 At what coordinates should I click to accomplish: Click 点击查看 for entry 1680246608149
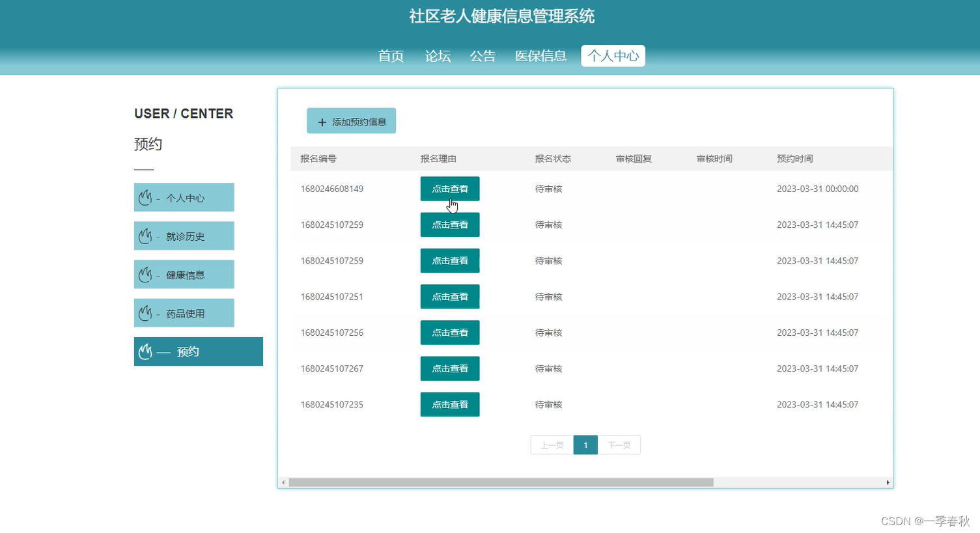click(x=450, y=189)
